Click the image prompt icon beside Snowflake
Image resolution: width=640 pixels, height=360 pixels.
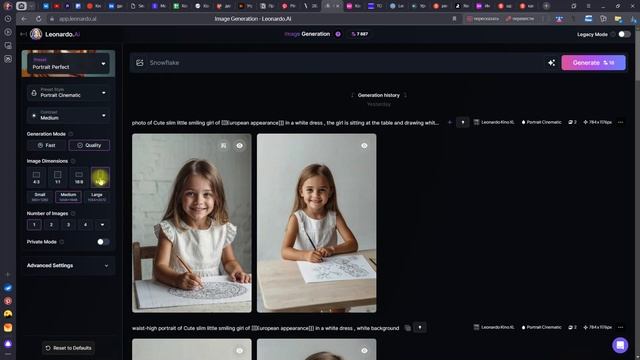[x=140, y=63]
